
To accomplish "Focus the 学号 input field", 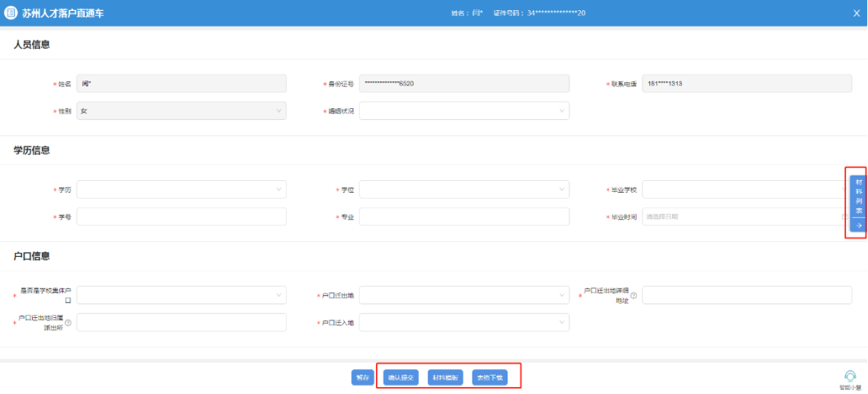I will (181, 216).
